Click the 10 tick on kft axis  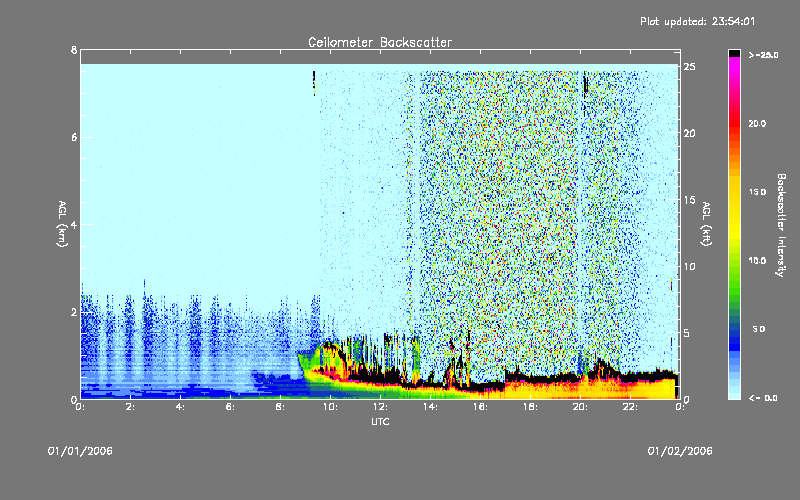(x=690, y=266)
